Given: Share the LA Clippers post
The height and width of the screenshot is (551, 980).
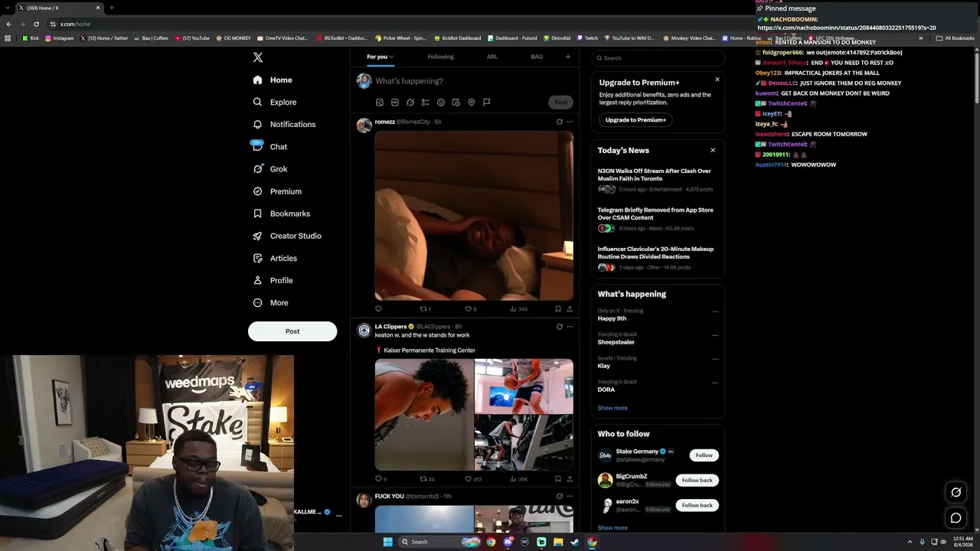Looking at the screenshot, I should (570, 479).
